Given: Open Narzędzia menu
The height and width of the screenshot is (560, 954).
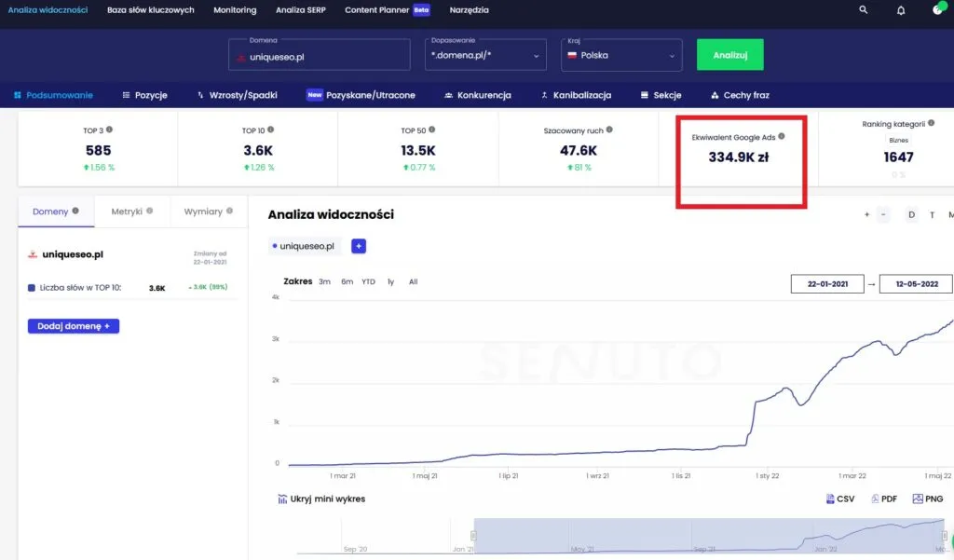Looking at the screenshot, I should coord(470,9).
